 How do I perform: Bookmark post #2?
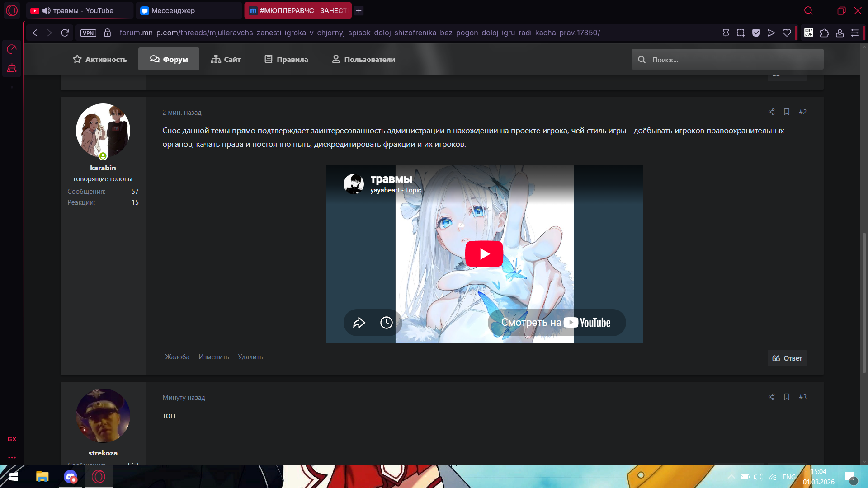pos(787,112)
